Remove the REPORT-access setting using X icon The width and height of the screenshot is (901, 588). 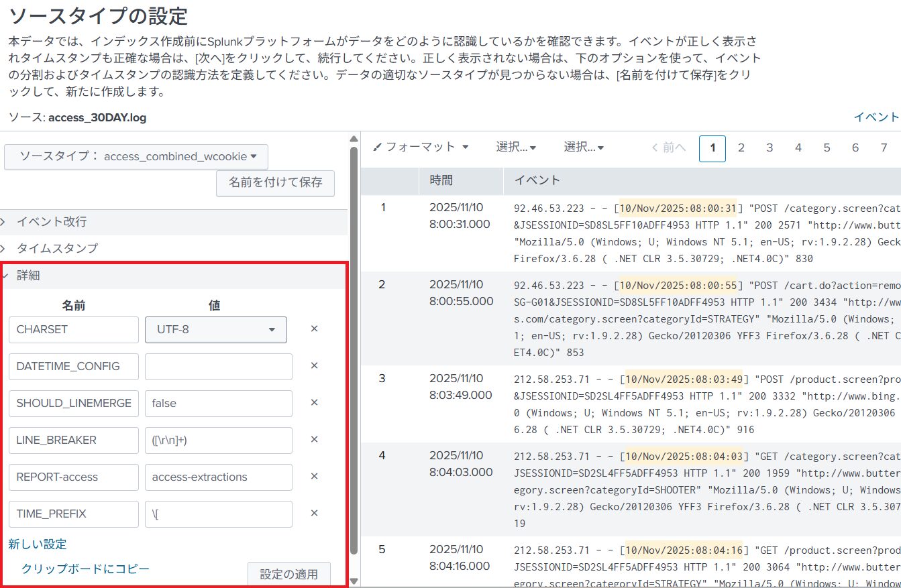313,477
